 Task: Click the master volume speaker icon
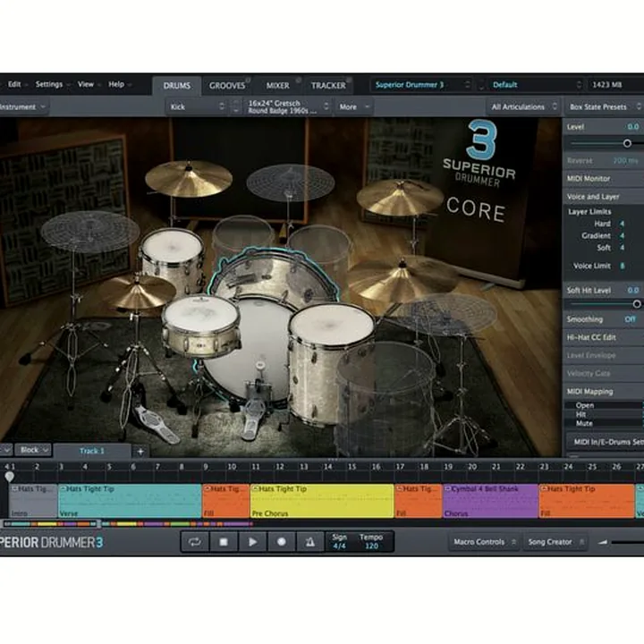tap(603, 542)
